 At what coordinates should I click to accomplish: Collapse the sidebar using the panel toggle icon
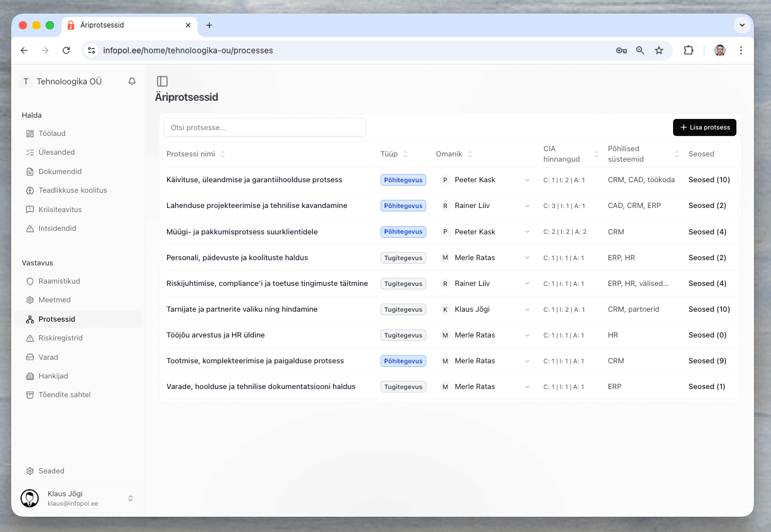click(x=162, y=81)
